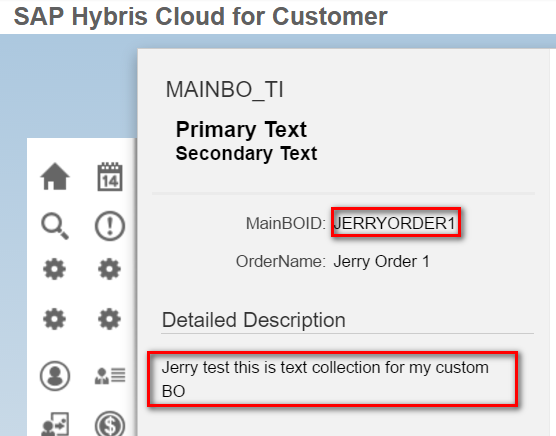Click the MainBOID field label

[285, 224]
